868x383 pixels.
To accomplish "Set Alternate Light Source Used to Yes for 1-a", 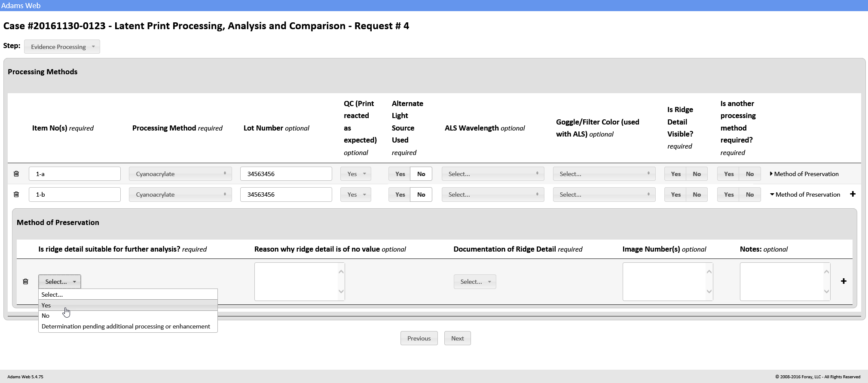I will tap(400, 174).
